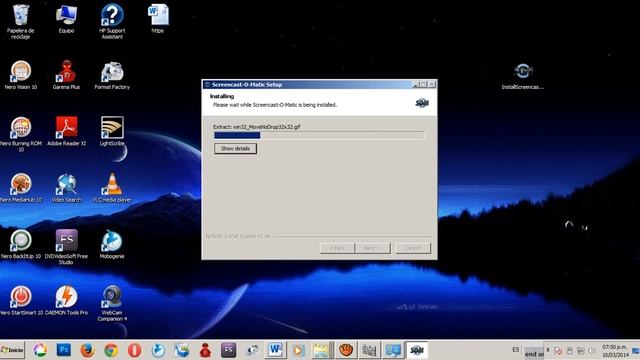This screenshot has height=360, width=640.
Task: Click the Show details button
Action: (x=236, y=149)
